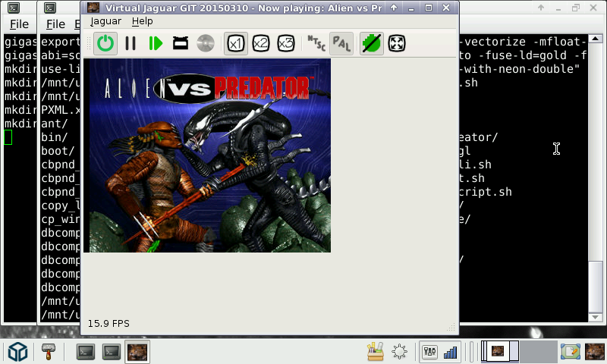Open the Jaguar menu
The width and height of the screenshot is (607, 364).
coord(105,21)
